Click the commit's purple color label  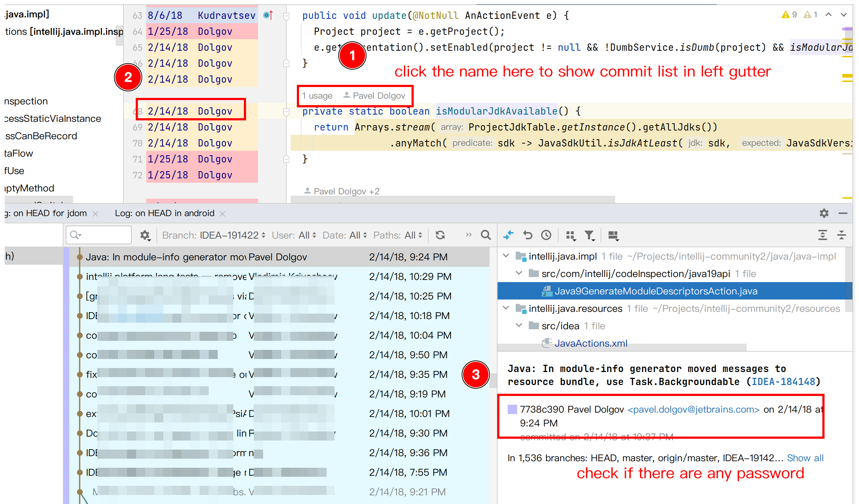pyautogui.click(x=512, y=409)
